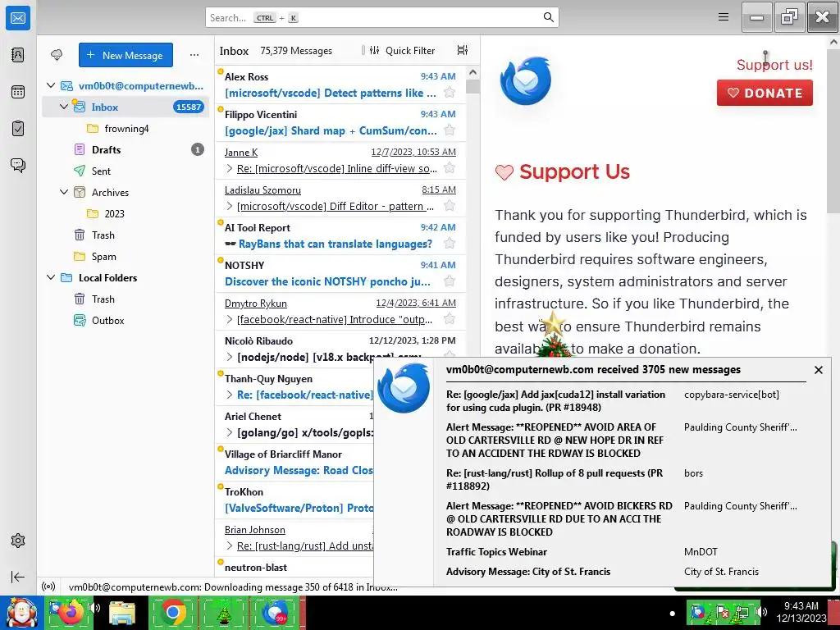
Task: Open the rust-lang Rollup notification entry
Action: click(x=555, y=479)
